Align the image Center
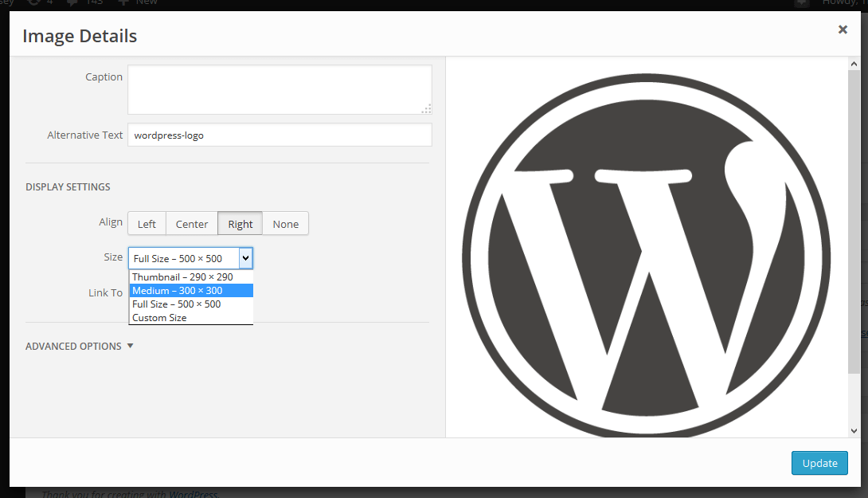Screen dimensions: 868x498 pyautogui.click(x=192, y=224)
